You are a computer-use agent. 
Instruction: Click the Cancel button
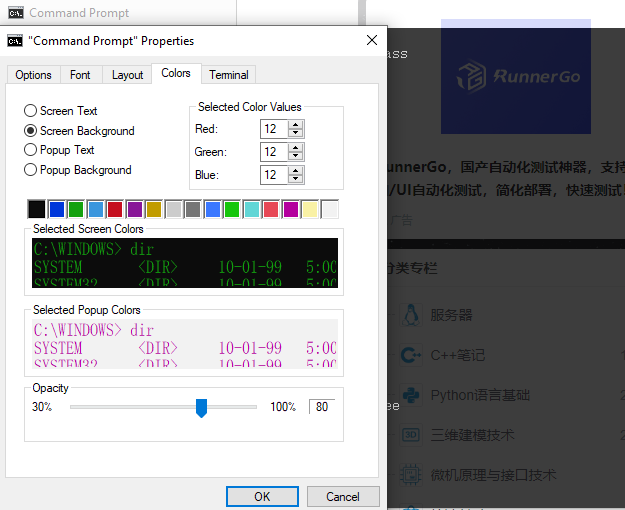coord(343,496)
